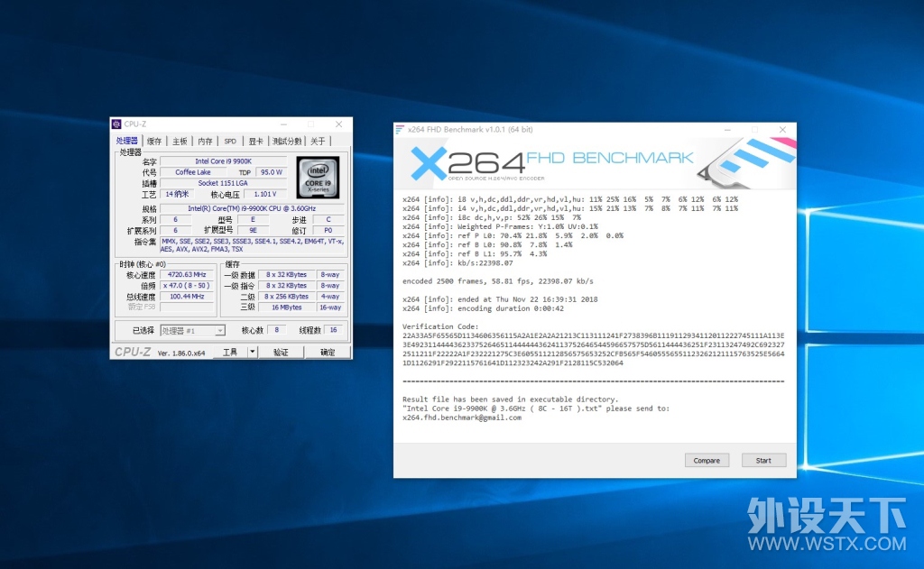Switch to the 显卡 (graphics) tab
This screenshot has width=924, height=569.
(x=255, y=142)
